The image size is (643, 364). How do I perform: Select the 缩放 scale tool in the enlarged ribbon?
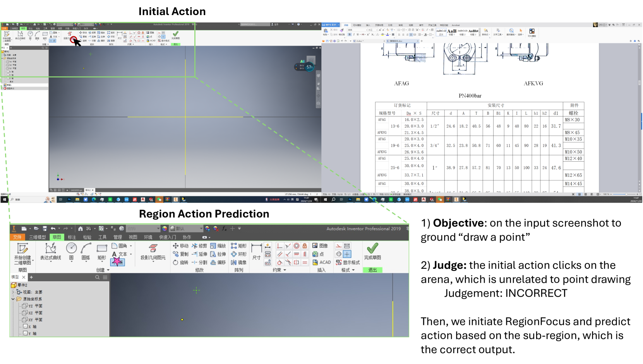click(218, 246)
